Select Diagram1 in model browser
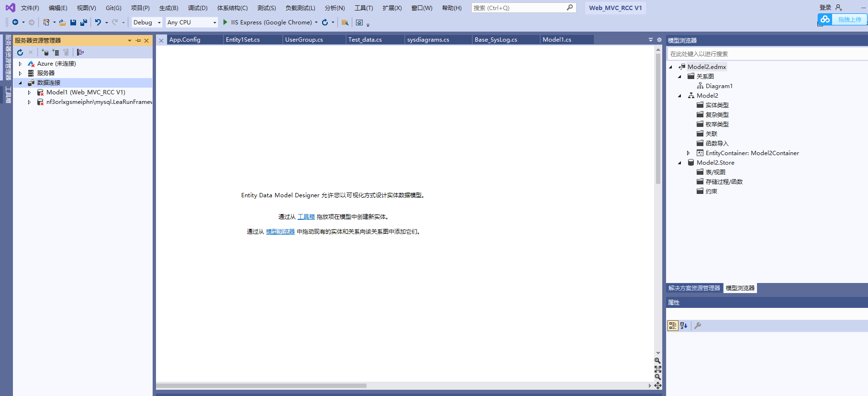This screenshot has height=396, width=868. click(719, 86)
